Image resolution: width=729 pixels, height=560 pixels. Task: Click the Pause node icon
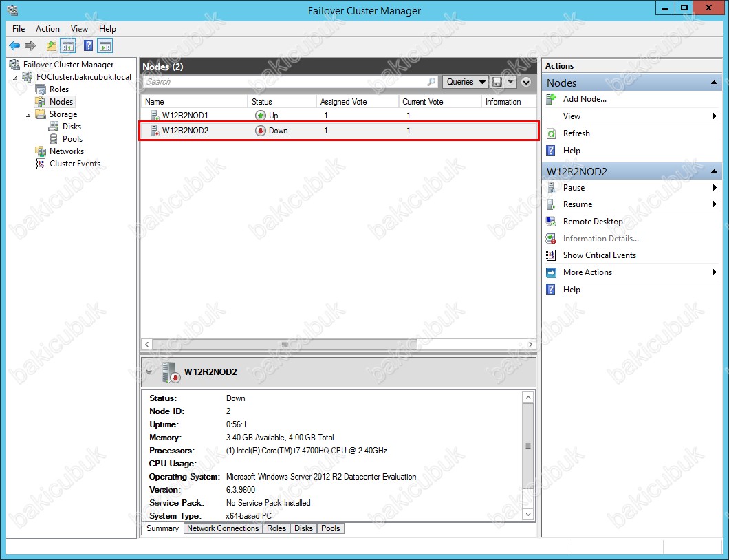tap(552, 188)
